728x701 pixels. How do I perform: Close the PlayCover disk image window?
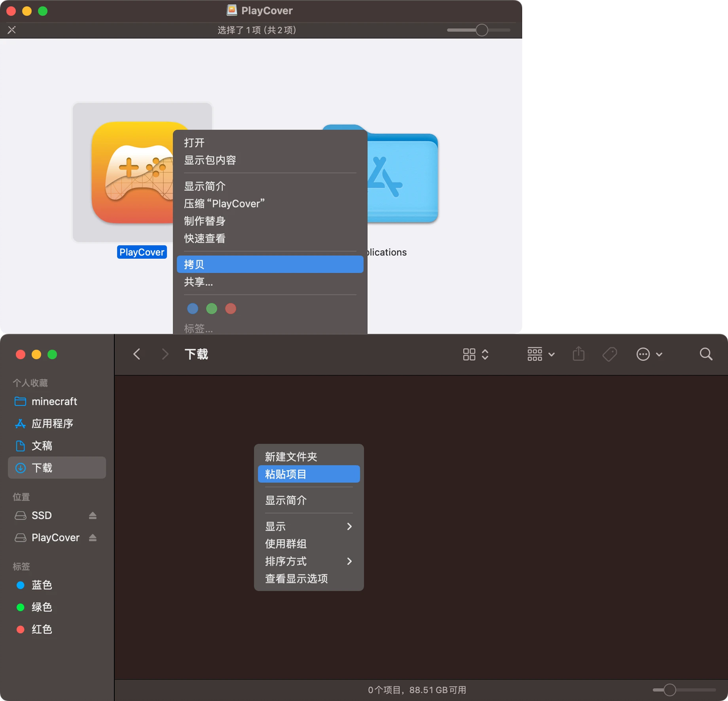coord(11,10)
